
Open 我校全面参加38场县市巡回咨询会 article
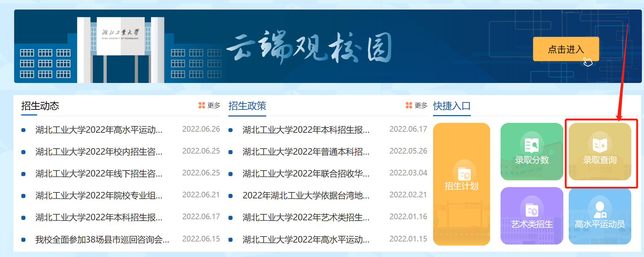click(x=102, y=240)
